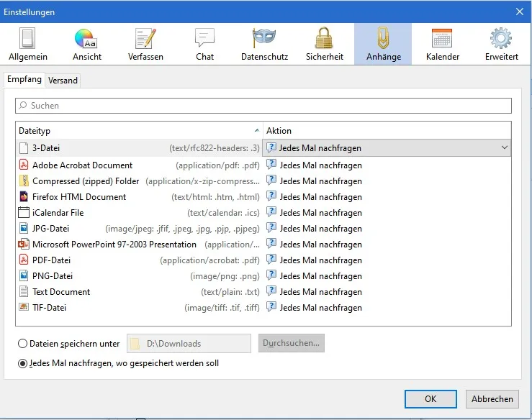Click the sort arrow in Dateityp header
This screenshot has height=420, width=532.
(257, 130)
